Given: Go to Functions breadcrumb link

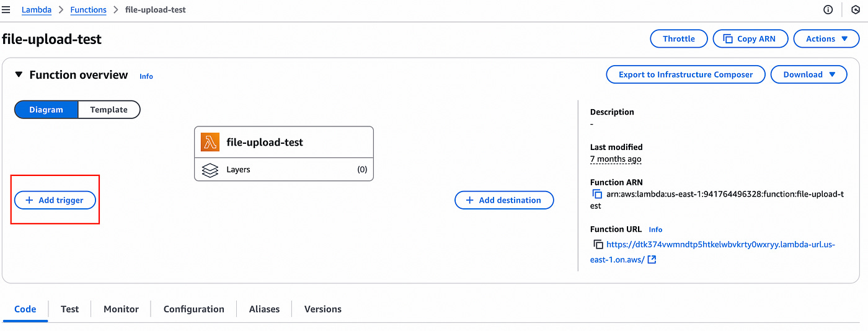Looking at the screenshot, I should pos(88,10).
